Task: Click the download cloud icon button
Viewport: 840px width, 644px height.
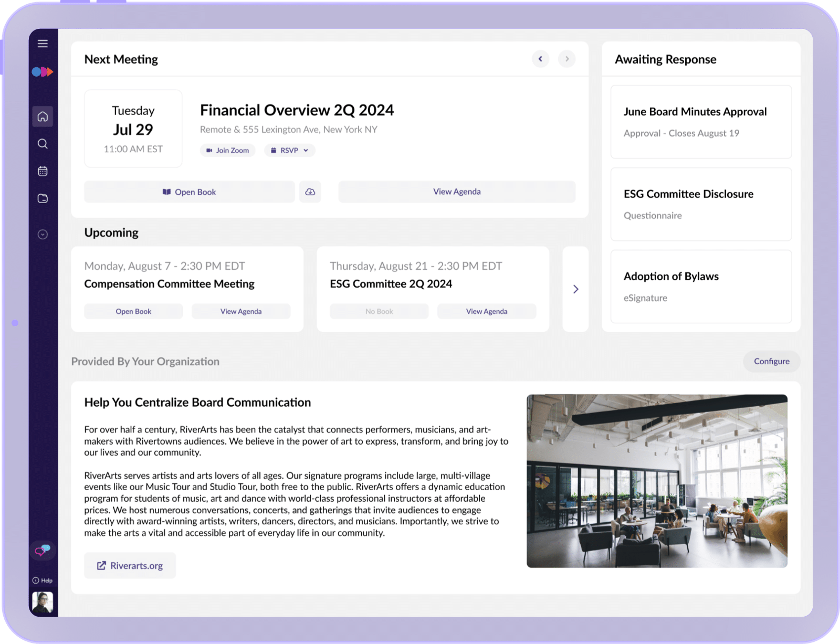Action: [x=310, y=192]
